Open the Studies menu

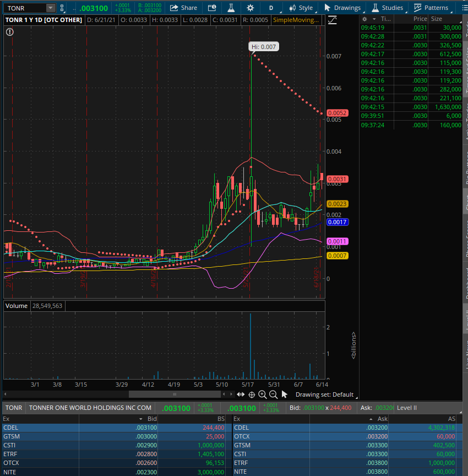(x=388, y=8)
